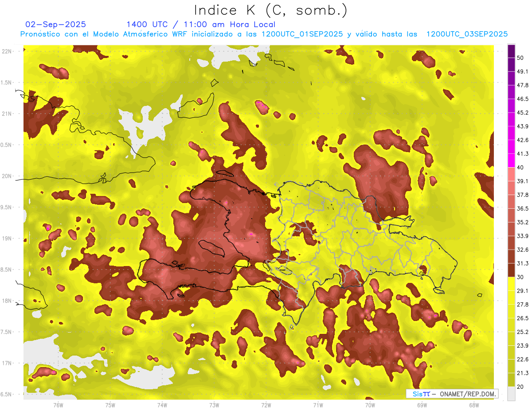The height and width of the screenshot is (411, 532).
Task: Click the "68W" longitude label
Action: 474,405
